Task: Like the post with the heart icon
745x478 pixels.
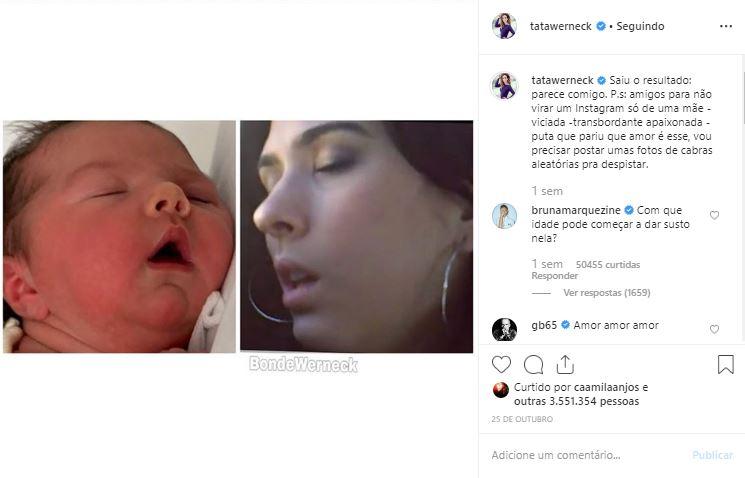Action: pyautogui.click(x=501, y=365)
